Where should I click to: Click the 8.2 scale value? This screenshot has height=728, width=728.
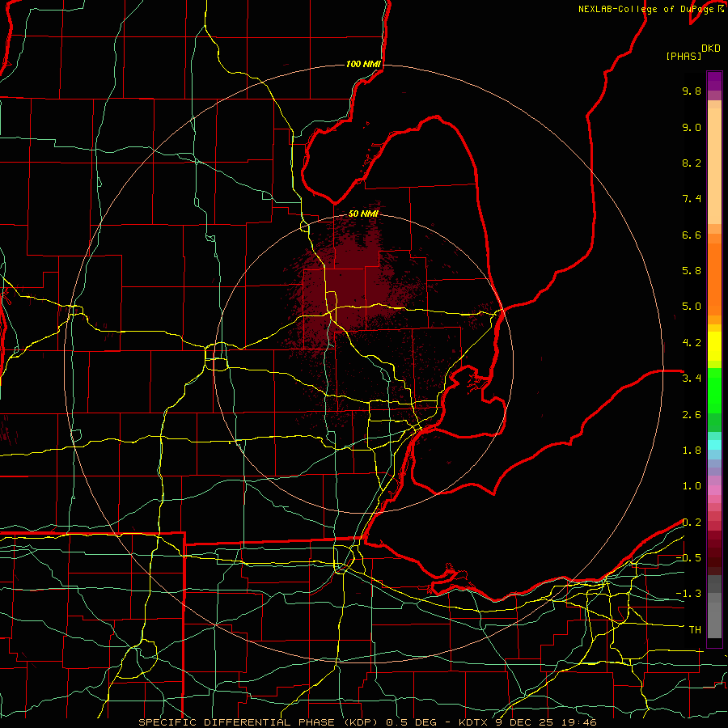[692, 163]
